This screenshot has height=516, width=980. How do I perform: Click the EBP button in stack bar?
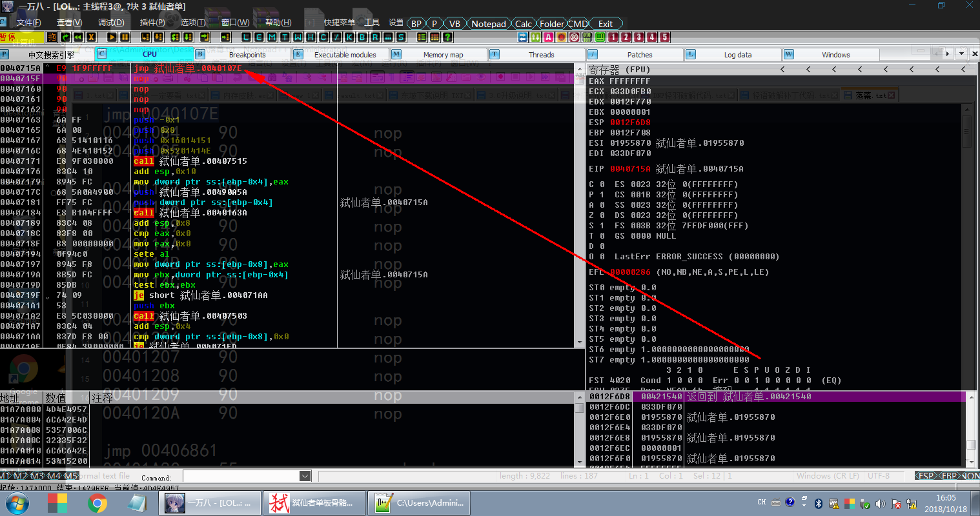(x=949, y=476)
